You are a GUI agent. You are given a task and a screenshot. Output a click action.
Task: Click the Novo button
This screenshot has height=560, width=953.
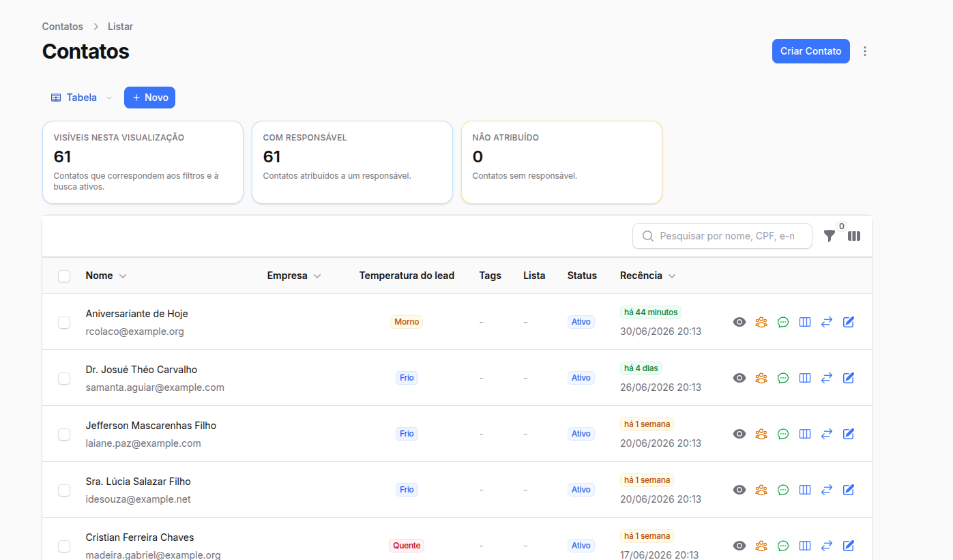[x=149, y=98]
